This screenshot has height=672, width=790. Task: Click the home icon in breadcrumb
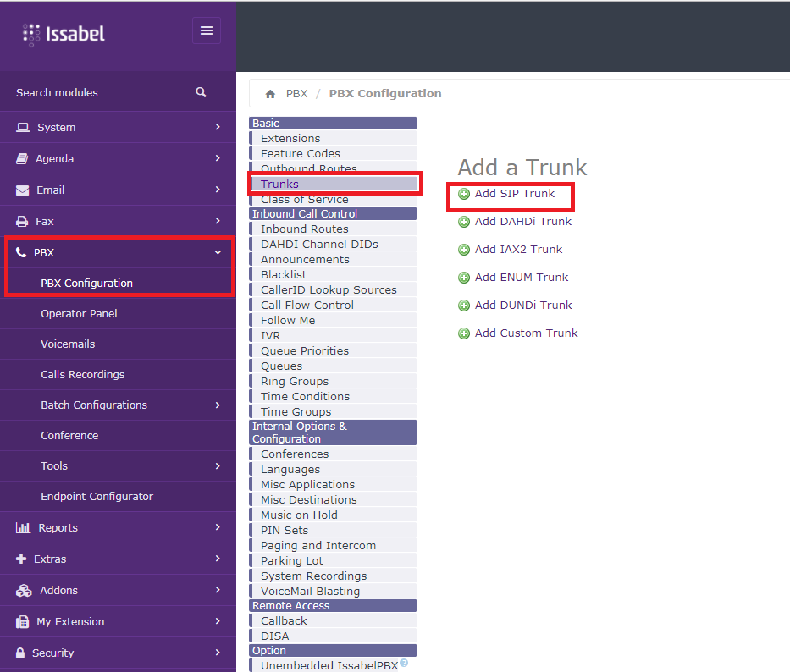click(x=270, y=94)
